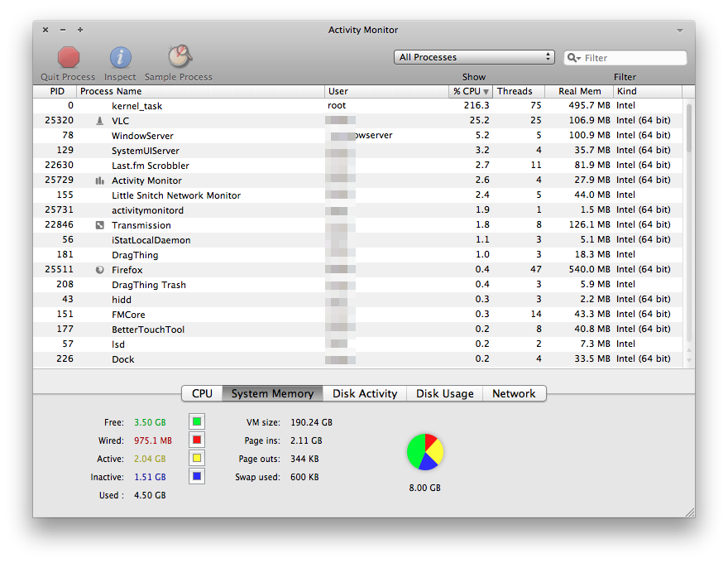Open the Disk Activity tab
Viewport: 728px width, 563px height.
click(365, 393)
